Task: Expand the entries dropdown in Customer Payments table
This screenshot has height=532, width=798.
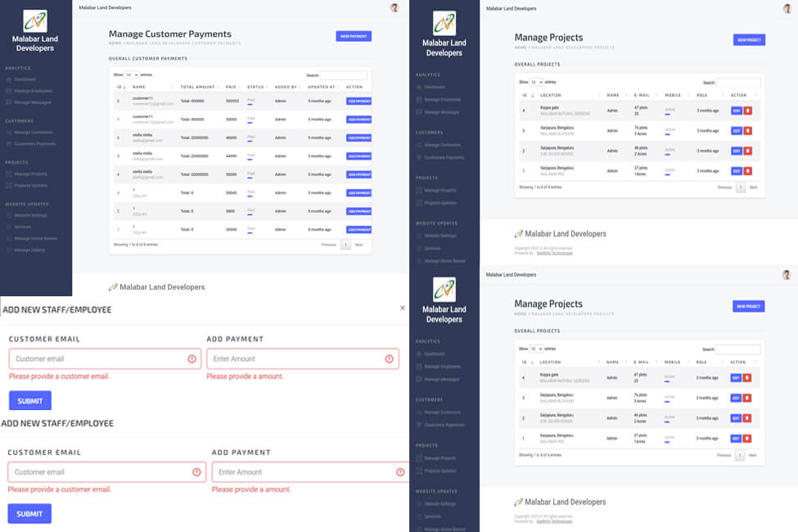Action: pos(132,74)
